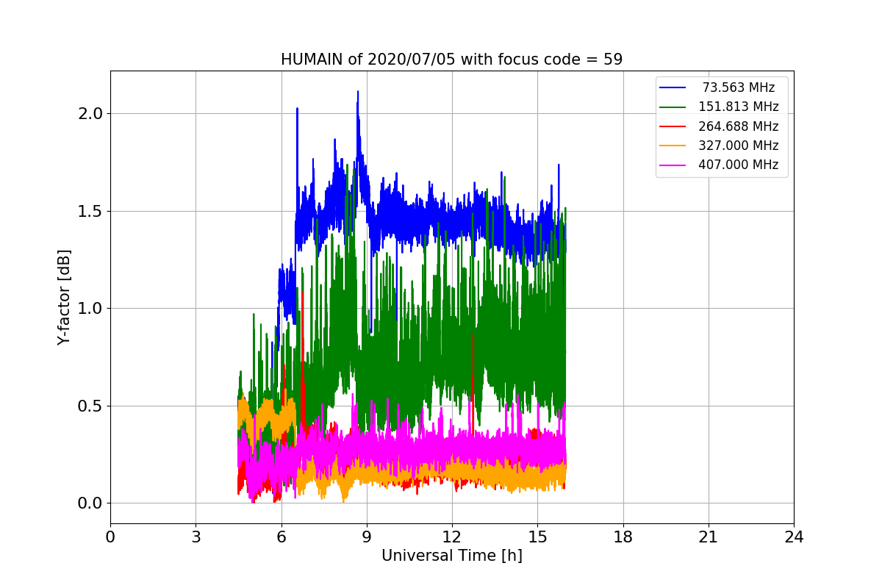Click the Universal Time [h] axis label
Screen dimensions: 882x588
[452, 556]
